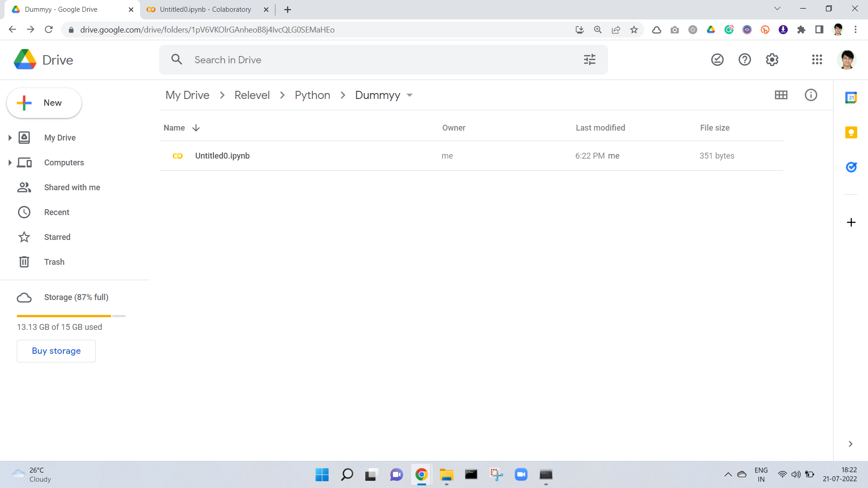
Task: Select the Relevel breadcrumb item
Action: coord(251,95)
